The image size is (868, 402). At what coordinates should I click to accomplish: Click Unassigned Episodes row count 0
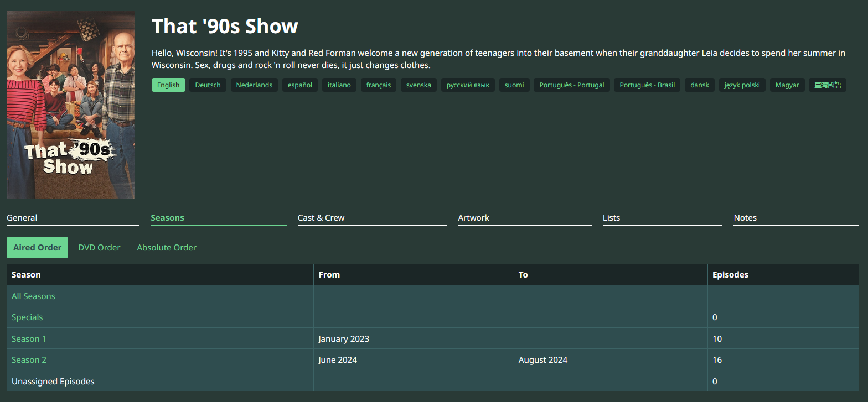715,382
